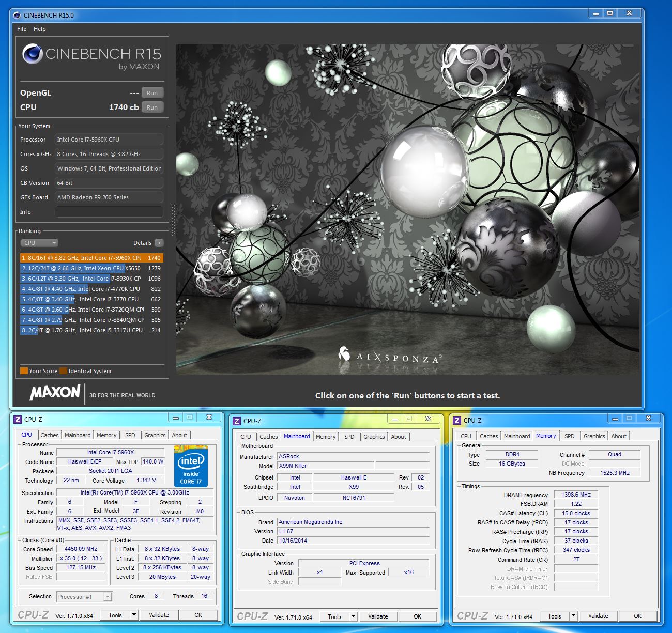Click OK in left CPU-Z window
672x633 pixels.
(x=198, y=615)
